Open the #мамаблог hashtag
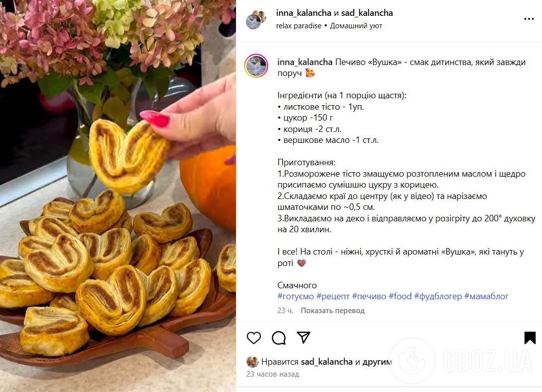Image resolution: width=542 pixels, height=392 pixels. click(486, 296)
